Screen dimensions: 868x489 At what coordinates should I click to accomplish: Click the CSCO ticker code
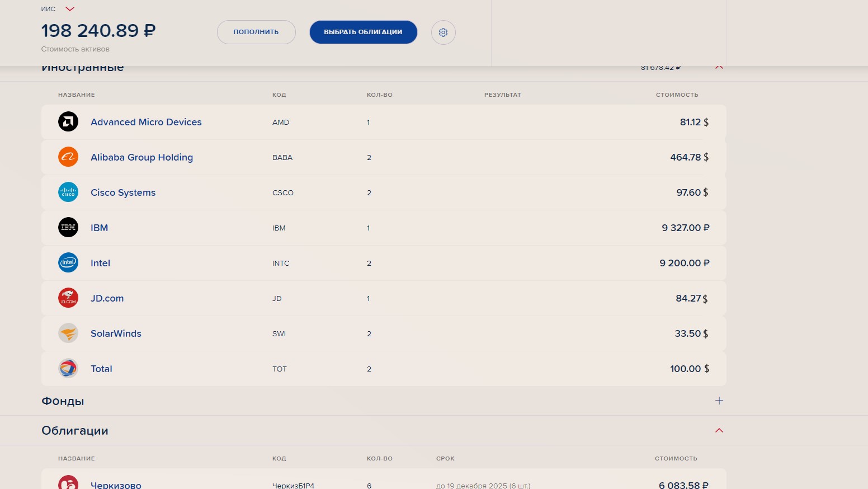tap(283, 192)
